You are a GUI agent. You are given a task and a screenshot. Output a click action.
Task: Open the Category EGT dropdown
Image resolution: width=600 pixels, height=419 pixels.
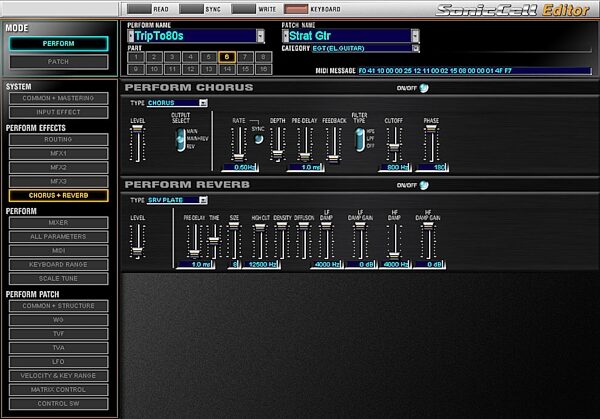pos(416,48)
